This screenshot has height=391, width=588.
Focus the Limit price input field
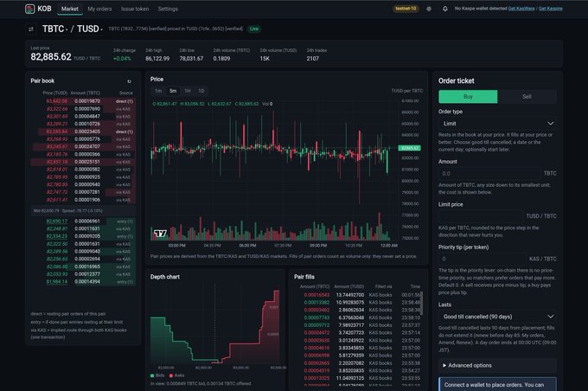481,216
